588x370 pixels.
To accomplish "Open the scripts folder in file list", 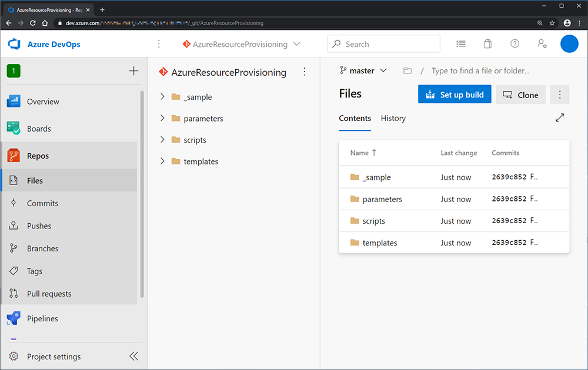I will [373, 221].
